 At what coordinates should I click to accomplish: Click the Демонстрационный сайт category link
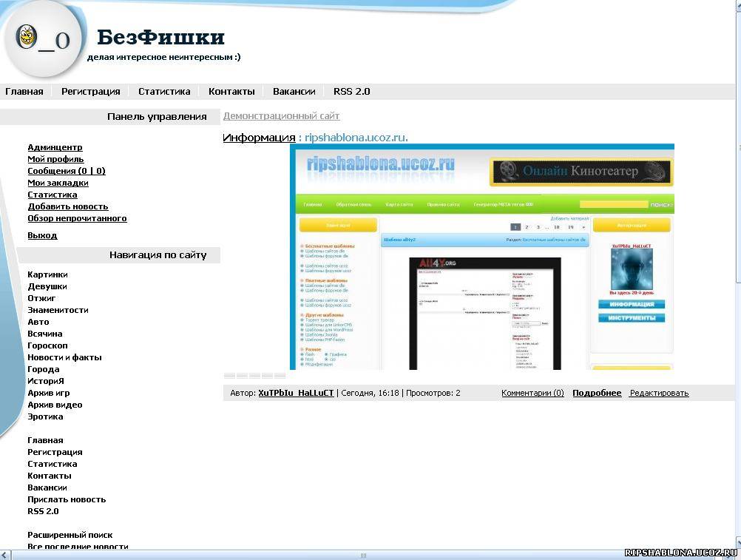pos(281,116)
